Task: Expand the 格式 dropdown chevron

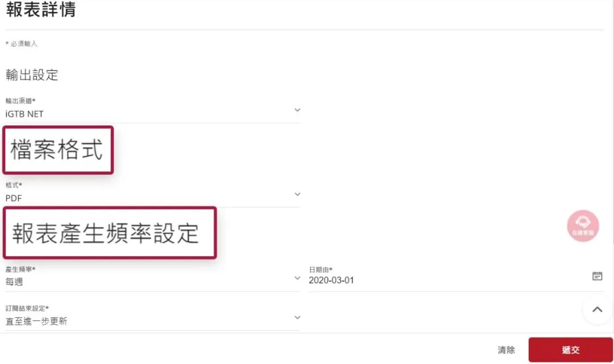Action: pos(297,194)
